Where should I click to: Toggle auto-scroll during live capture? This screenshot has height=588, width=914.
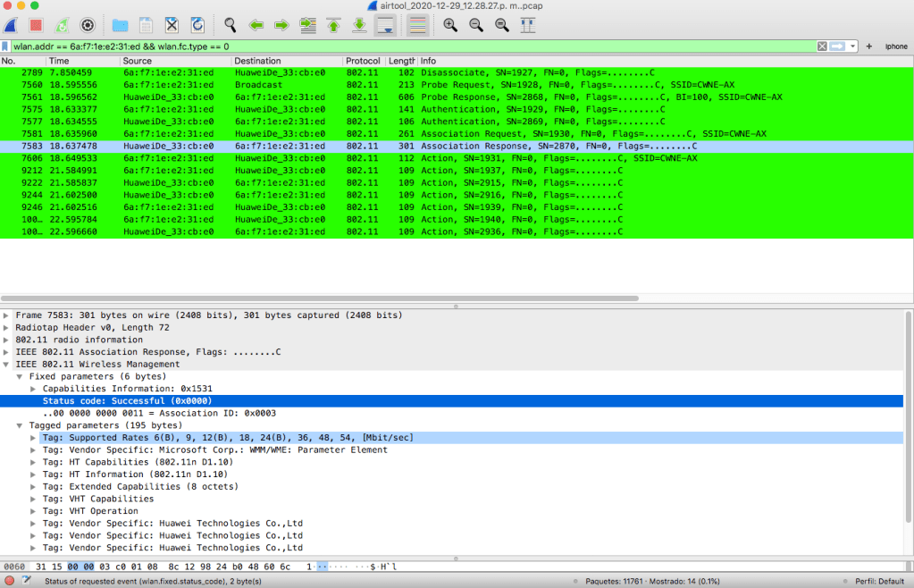(x=386, y=25)
